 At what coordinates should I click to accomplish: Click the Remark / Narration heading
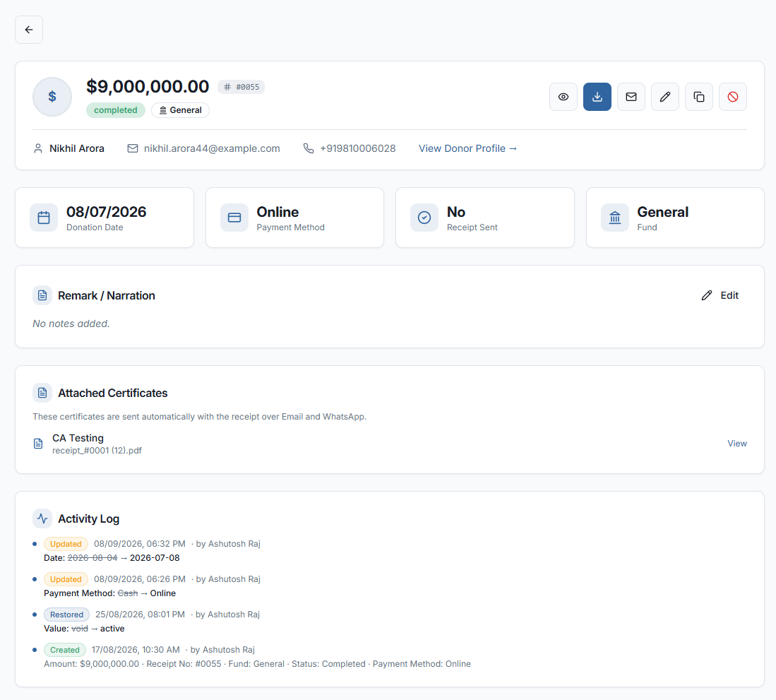[x=107, y=295]
